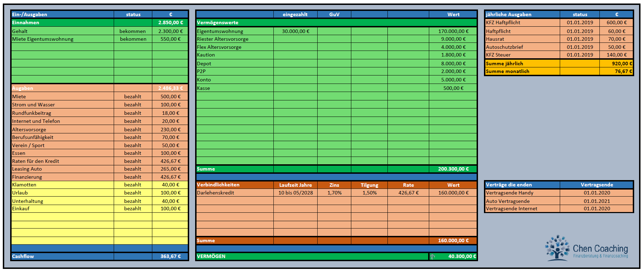
Task: Select the "Summe jährlich" label cell
Action: pyautogui.click(x=522, y=64)
